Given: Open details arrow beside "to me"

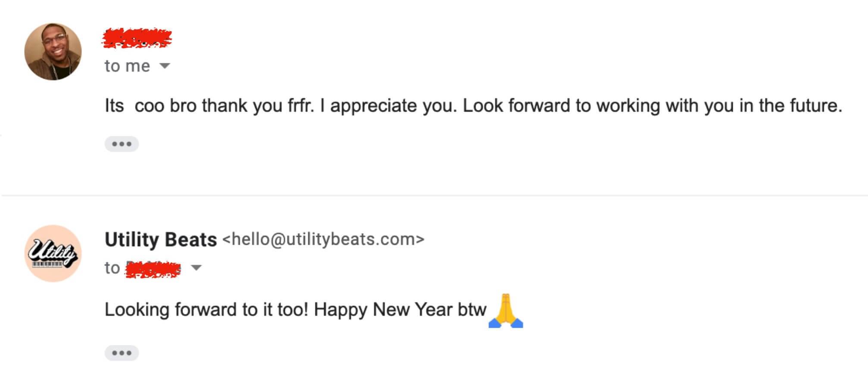Looking at the screenshot, I should [165, 66].
